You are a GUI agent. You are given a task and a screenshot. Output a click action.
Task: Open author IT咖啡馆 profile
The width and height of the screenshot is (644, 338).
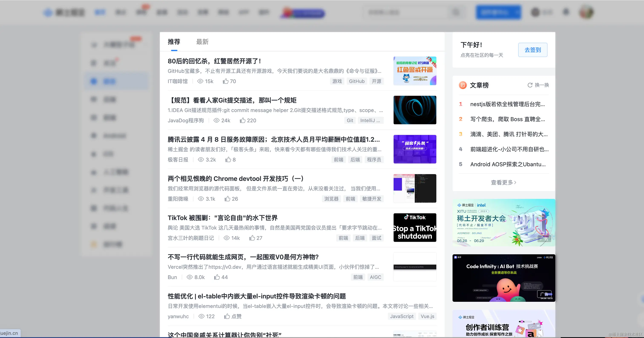(x=177, y=81)
